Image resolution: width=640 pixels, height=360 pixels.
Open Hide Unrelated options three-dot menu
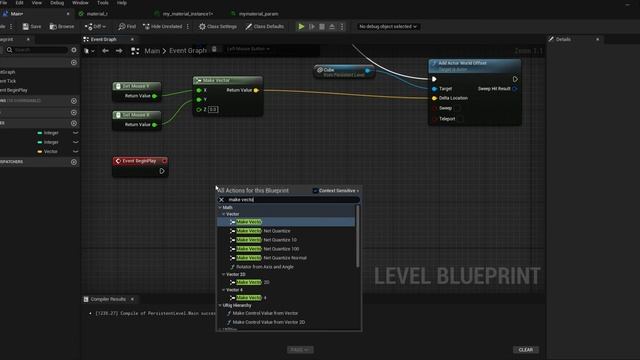(188, 27)
